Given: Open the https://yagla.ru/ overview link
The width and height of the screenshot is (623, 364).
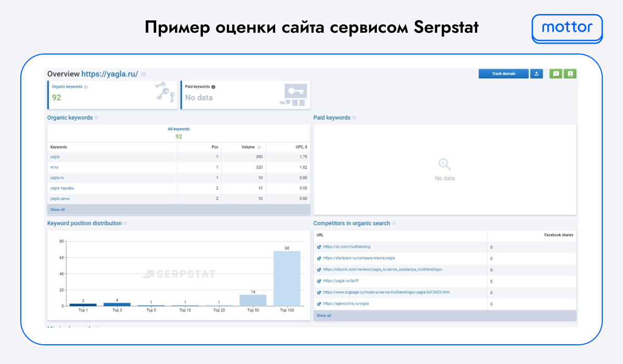Looking at the screenshot, I should [x=110, y=74].
